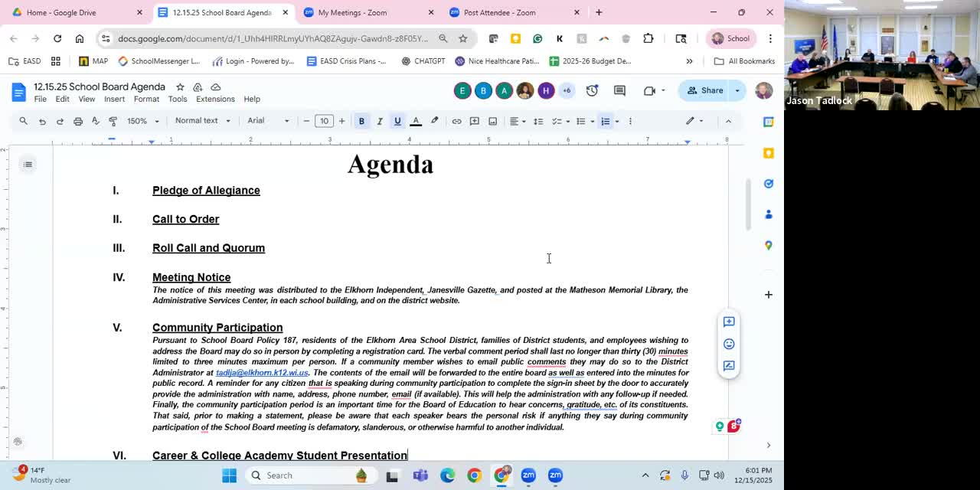Collapse the menus with the chevron
Viewport: 980px width, 490px height.
click(x=728, y=121)
